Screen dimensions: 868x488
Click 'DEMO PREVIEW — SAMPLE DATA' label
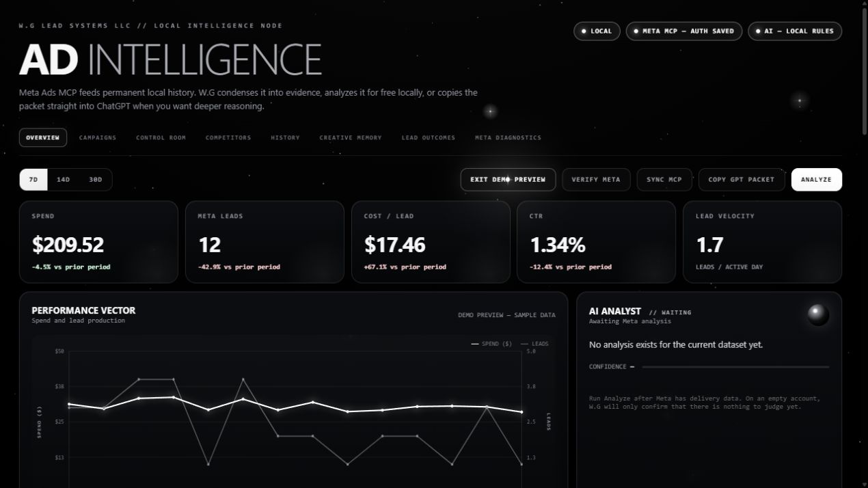[x=506, y=315]
